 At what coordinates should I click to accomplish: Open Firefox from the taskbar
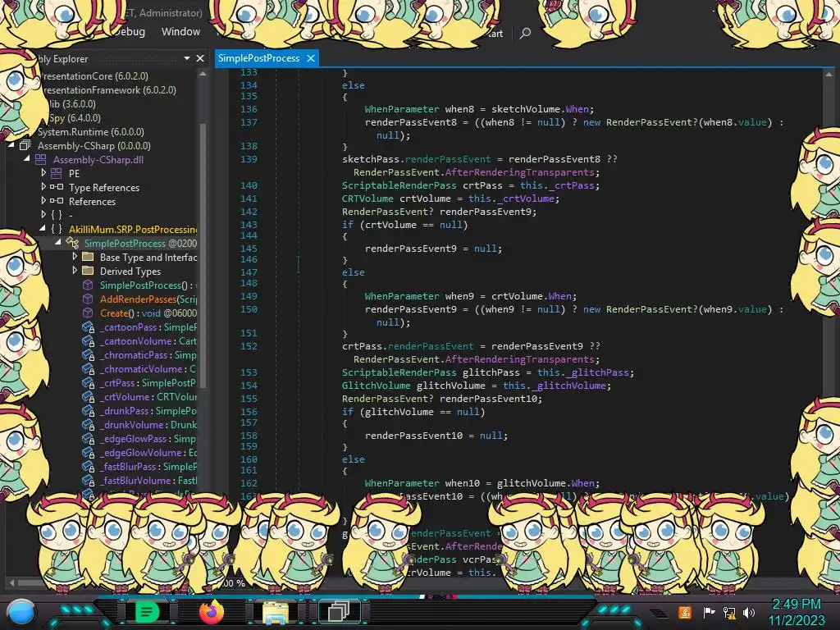pos(212,612)
